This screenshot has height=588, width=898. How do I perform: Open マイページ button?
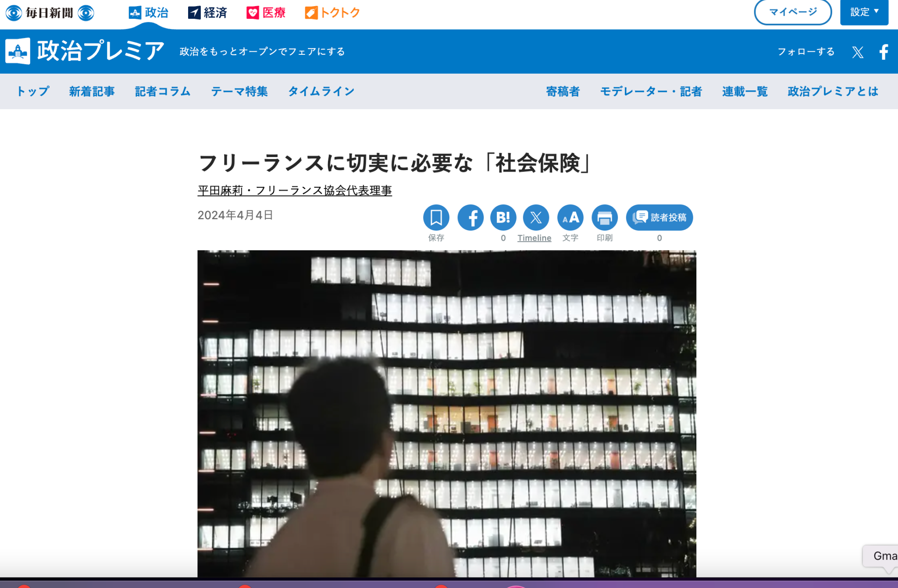coord(793,12)
